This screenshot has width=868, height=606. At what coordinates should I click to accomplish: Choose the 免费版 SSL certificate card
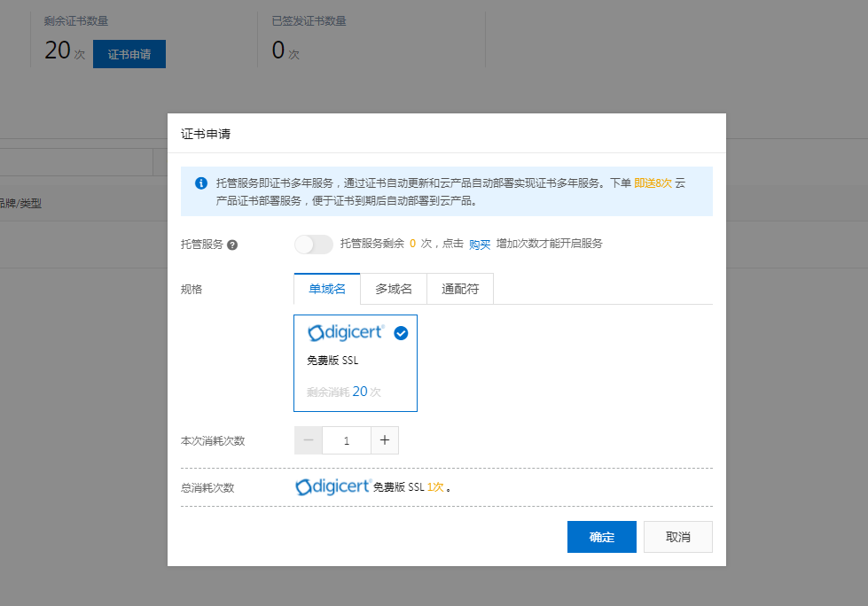[x=355, y=363]
